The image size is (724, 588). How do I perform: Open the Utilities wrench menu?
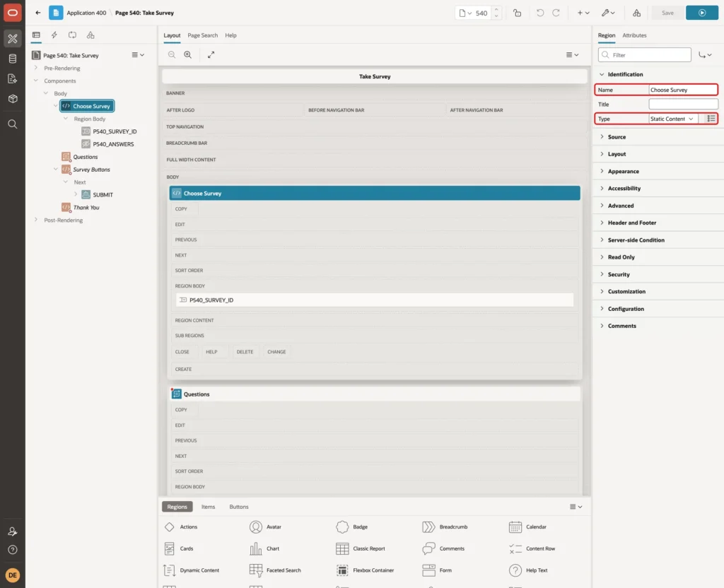pos(608,13)
